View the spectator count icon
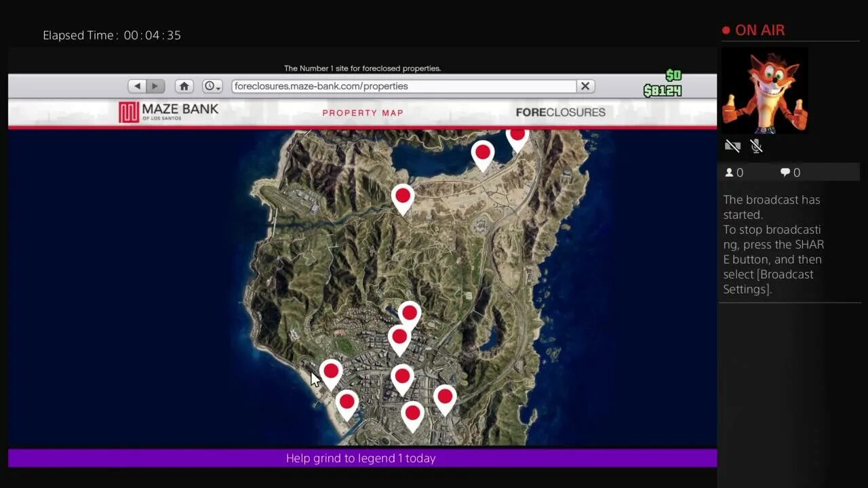This screenshot has height=488, width=868. [730, 173]
